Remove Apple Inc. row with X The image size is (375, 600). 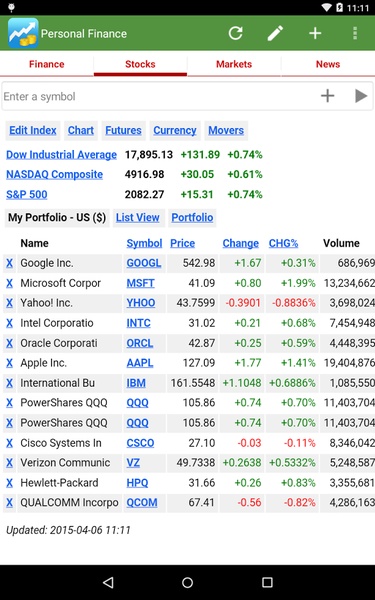9,363
